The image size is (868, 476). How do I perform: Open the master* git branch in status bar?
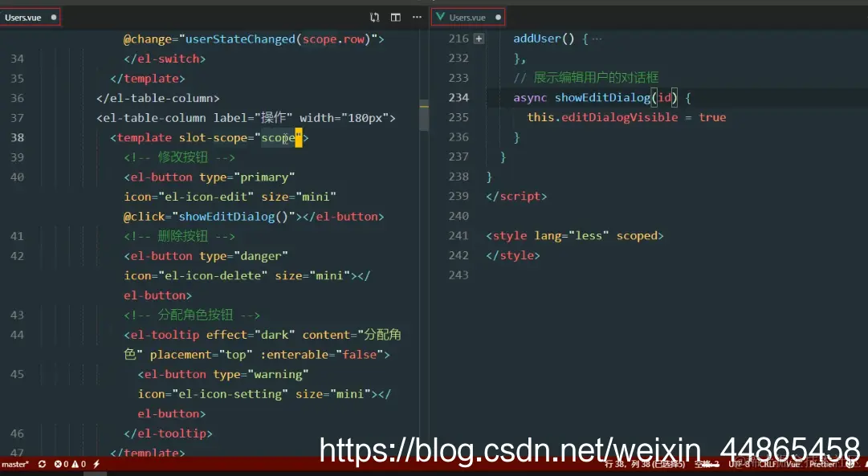tap(15, 465)
